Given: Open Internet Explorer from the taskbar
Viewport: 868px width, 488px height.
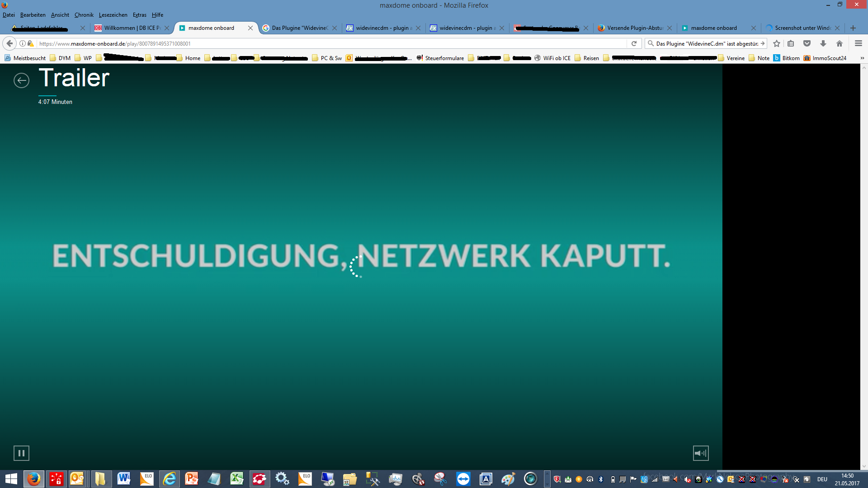Looking at the screenshot, I should click(170, 479).
